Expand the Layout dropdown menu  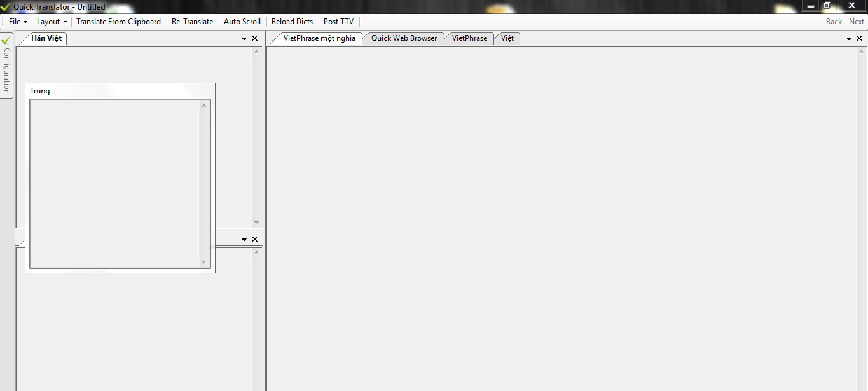(x=52, y=22)
